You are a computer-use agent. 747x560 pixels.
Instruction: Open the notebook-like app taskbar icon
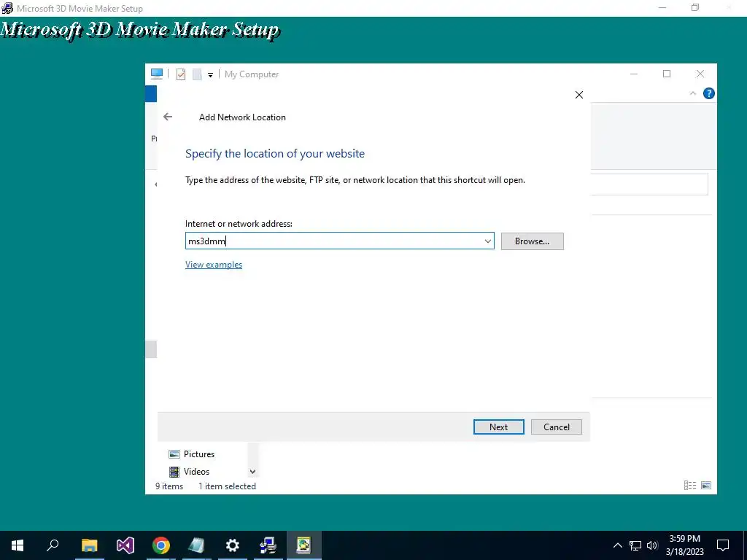click(x=196, y=545)
